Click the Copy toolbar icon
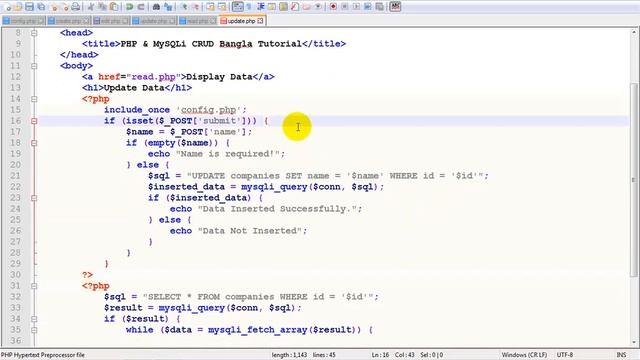The image size is (640, 360). pos(102,7)
